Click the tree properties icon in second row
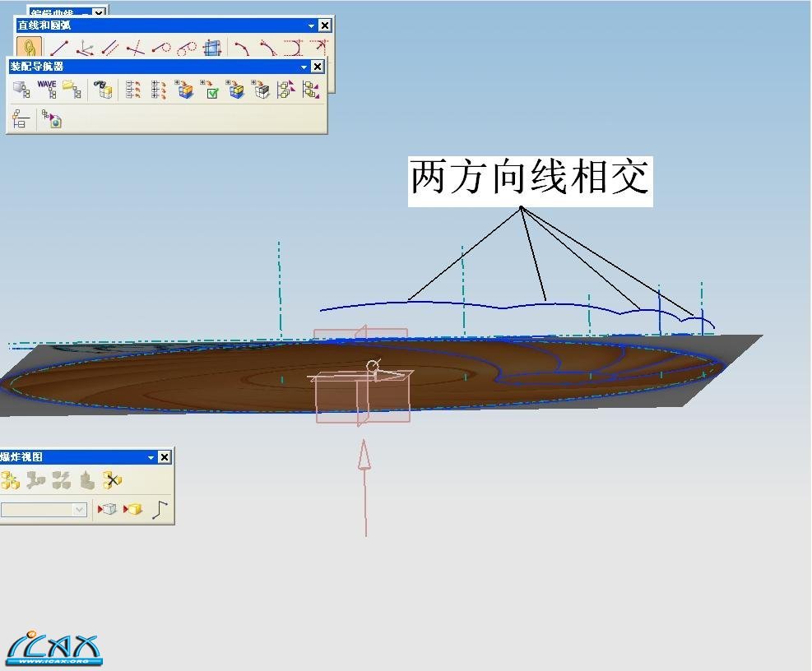 coord(21,119)
